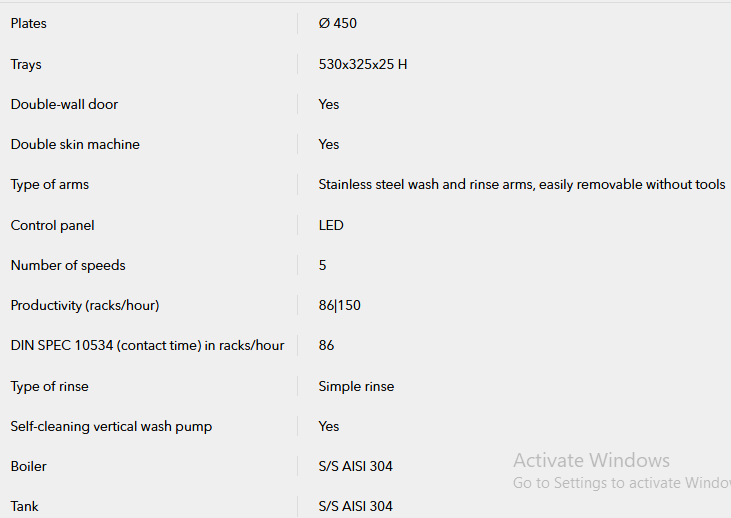
Task: Click the Ø 450 plates value
Action: click(x=338, y=23)
